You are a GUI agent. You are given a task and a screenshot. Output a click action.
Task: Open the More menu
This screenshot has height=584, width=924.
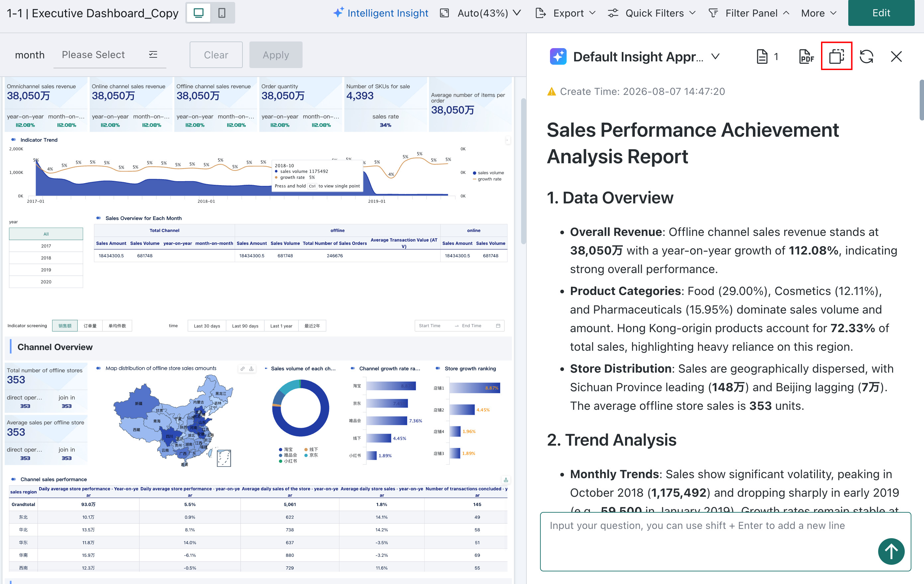pos(818,13)
